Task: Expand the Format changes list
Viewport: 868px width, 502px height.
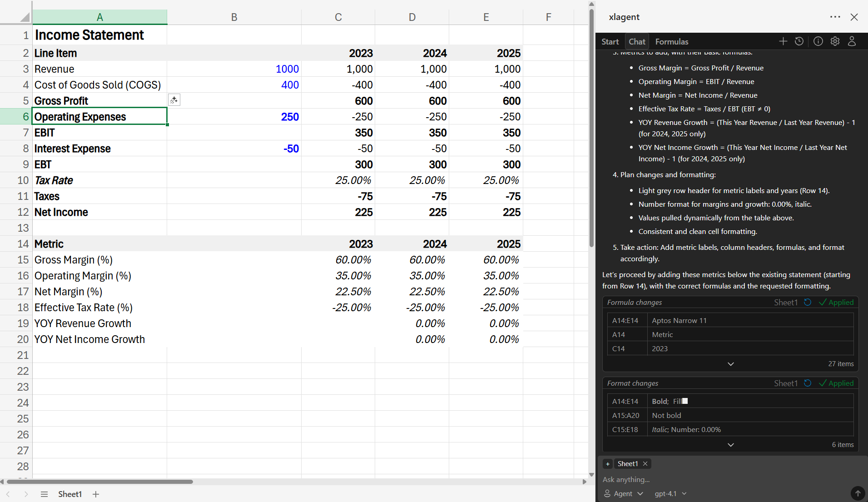Action: (x=731, y=445)
